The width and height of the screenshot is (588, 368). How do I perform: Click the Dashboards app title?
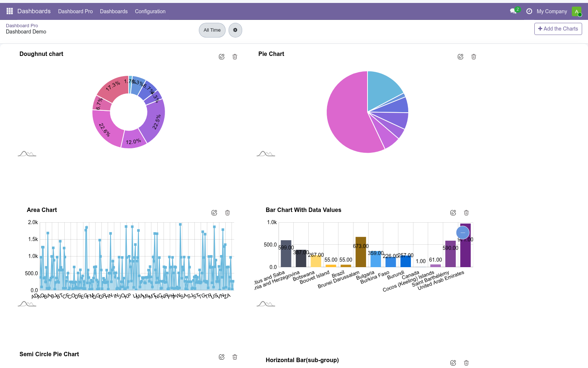pos(34,11)
